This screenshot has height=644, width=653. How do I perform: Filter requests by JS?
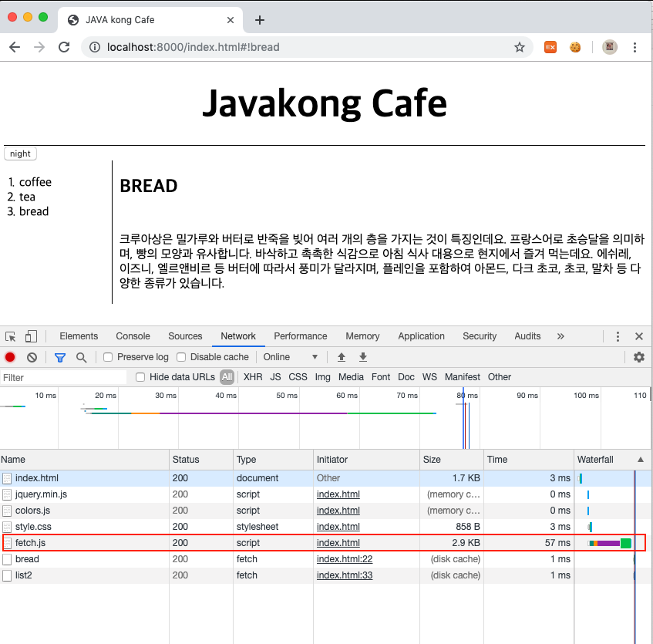(275, 377)
